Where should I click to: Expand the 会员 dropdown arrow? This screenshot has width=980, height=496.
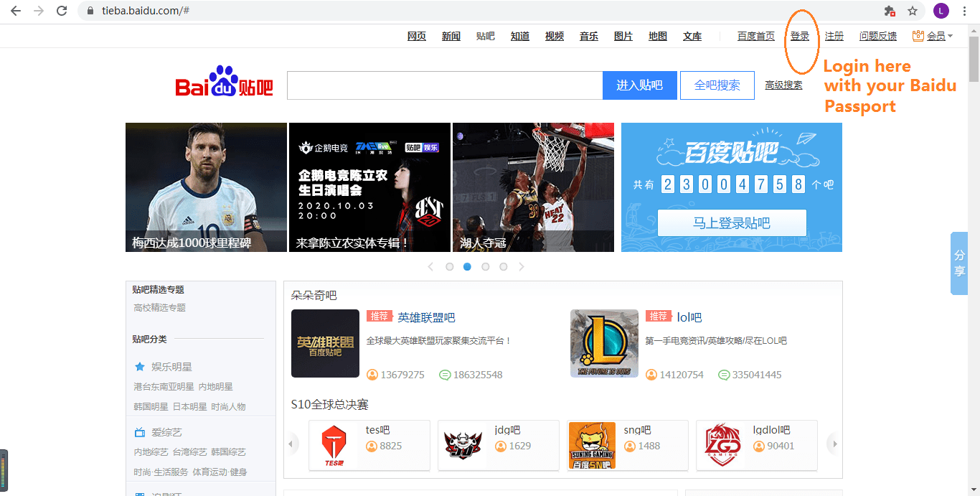point(950,37)
